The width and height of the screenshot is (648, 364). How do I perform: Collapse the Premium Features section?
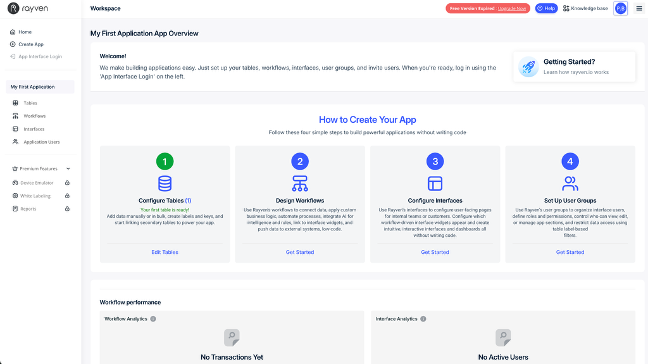(x=68, y=169)
